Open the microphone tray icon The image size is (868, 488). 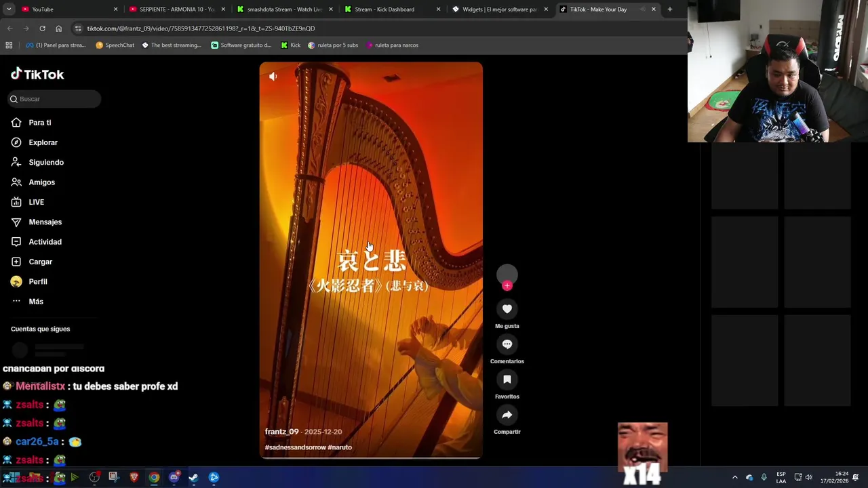[x=764, y=477]
